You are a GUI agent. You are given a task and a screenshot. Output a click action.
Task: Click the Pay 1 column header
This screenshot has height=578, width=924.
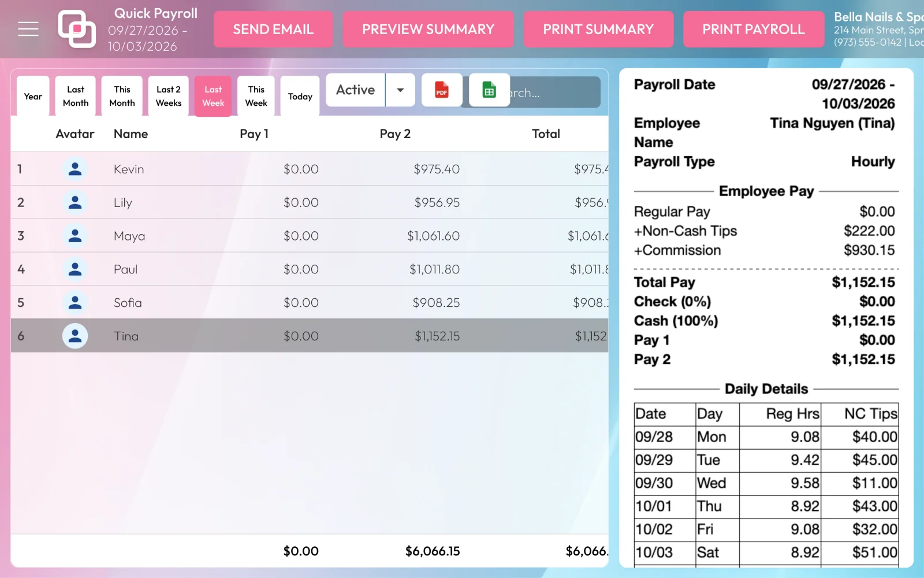pos(254,134)
